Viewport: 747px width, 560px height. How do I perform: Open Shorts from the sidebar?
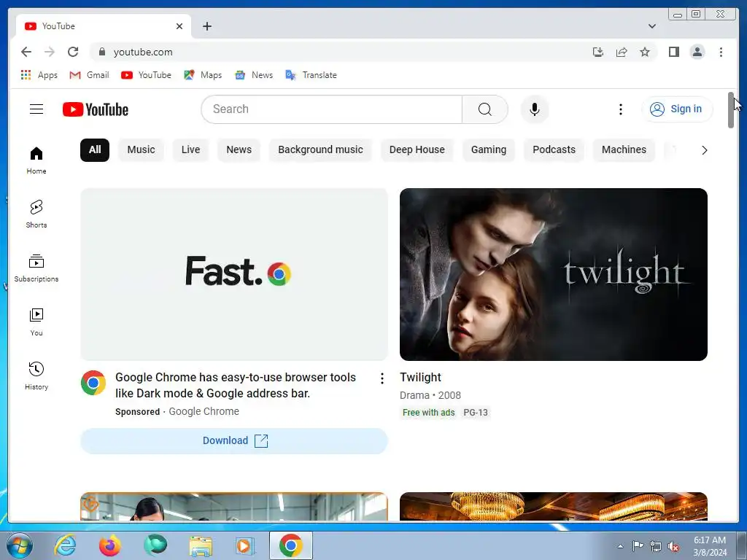[x=36, y=214]
